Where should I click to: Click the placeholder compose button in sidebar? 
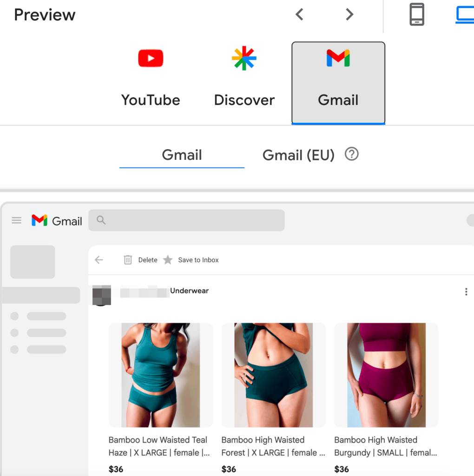(33, 262)
